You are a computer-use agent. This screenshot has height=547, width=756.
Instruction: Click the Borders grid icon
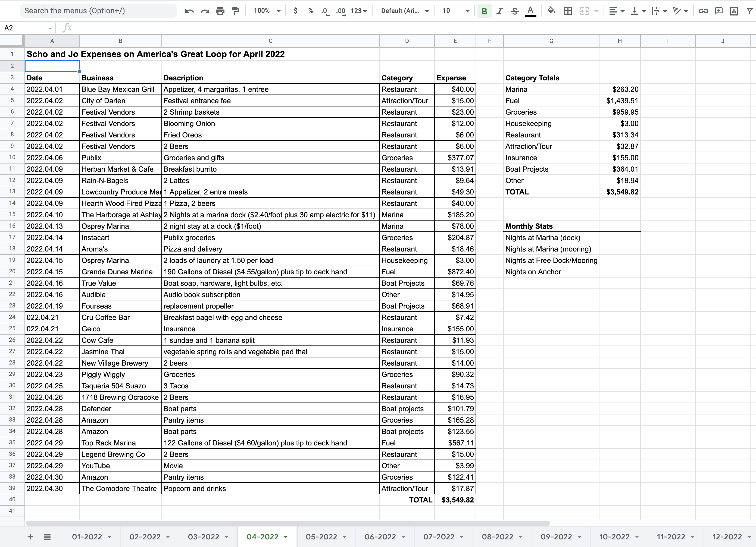point(568,11)
